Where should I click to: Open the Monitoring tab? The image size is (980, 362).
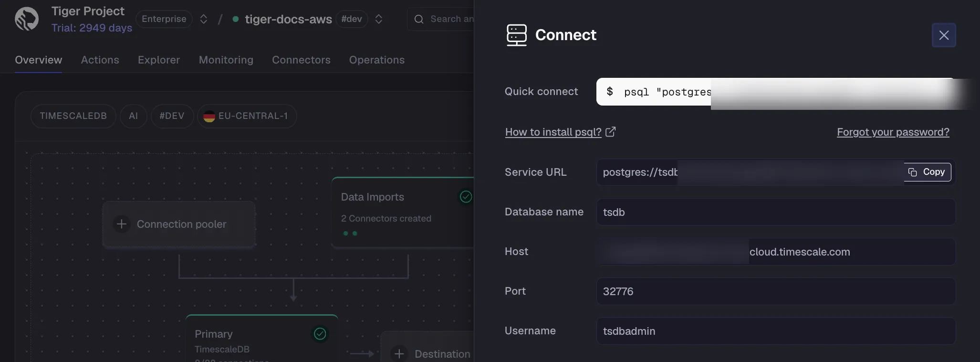coord(226,60)
